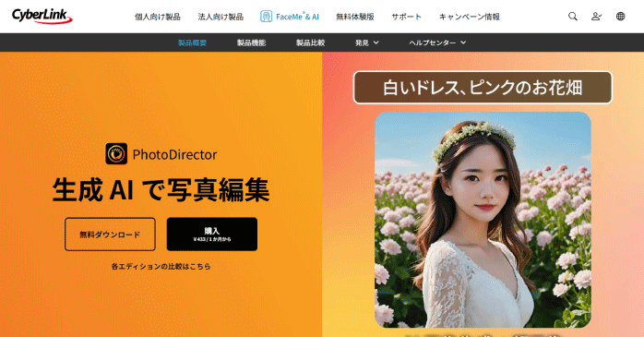
Task: Click the 生成 AI で写真編集 headline
Action: point(161,189)
